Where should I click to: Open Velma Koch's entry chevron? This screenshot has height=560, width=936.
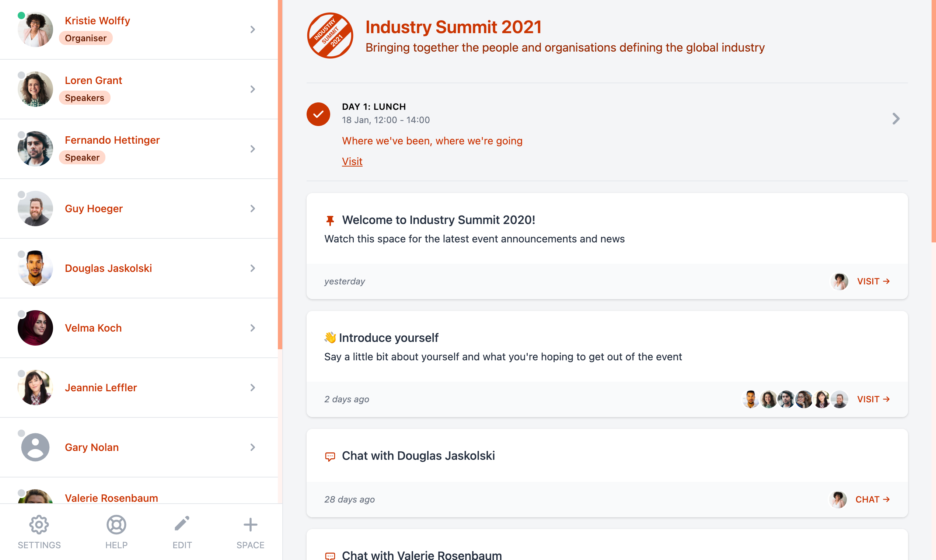tap(252, 328)
